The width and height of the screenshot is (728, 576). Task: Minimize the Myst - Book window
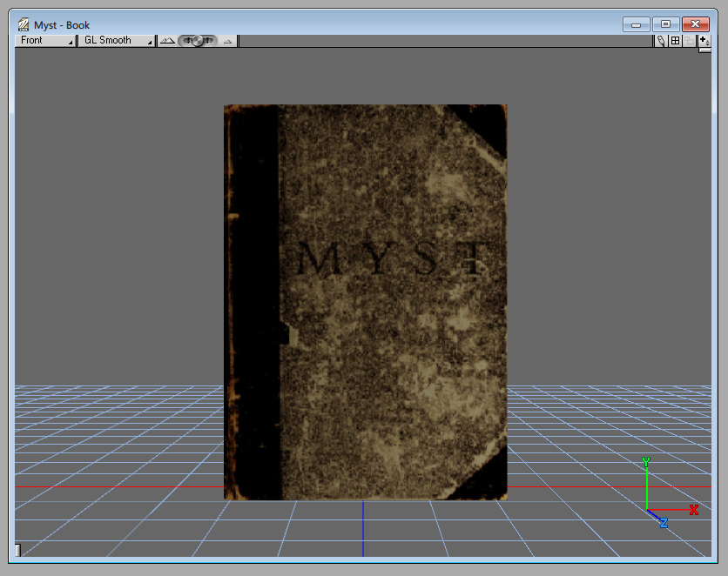coord(637,24)
